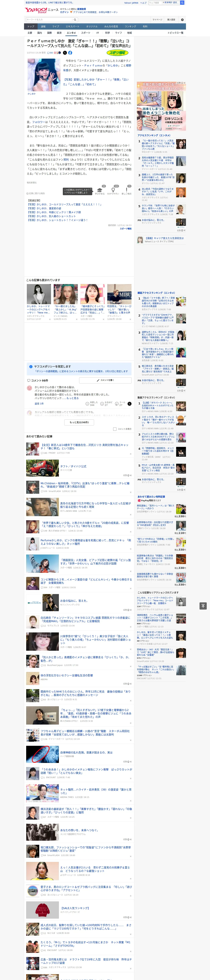Click the コメントを書く button
210x980 pixels.
tap(105, 380)
